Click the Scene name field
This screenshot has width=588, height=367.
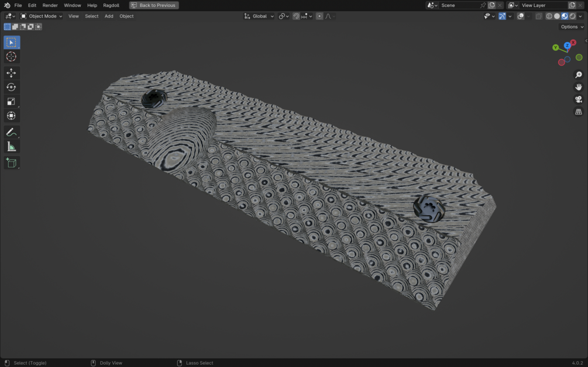pyautogui.click(x=459, y=5)
